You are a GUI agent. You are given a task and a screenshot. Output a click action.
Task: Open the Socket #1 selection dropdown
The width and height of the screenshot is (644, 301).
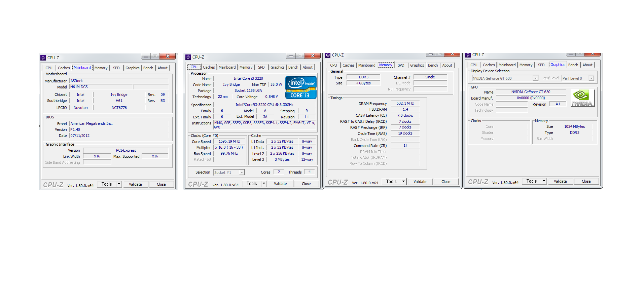pos(242,173)
